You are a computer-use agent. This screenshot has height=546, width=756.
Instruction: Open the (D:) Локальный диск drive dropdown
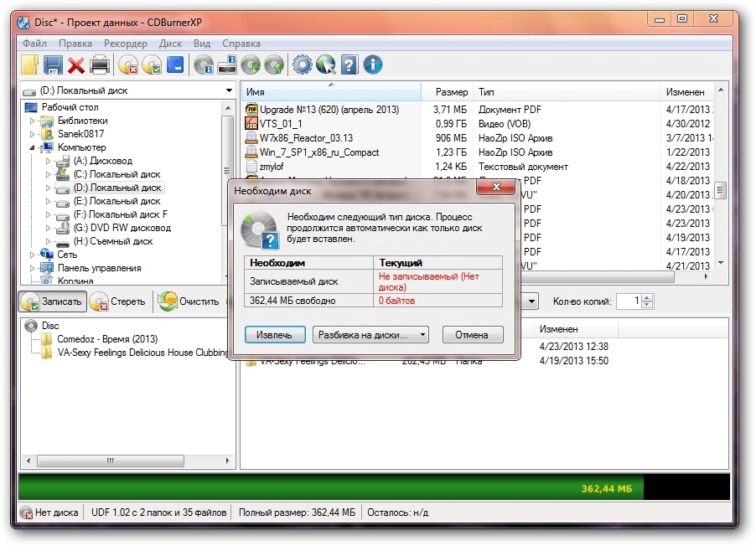(229, 90)
